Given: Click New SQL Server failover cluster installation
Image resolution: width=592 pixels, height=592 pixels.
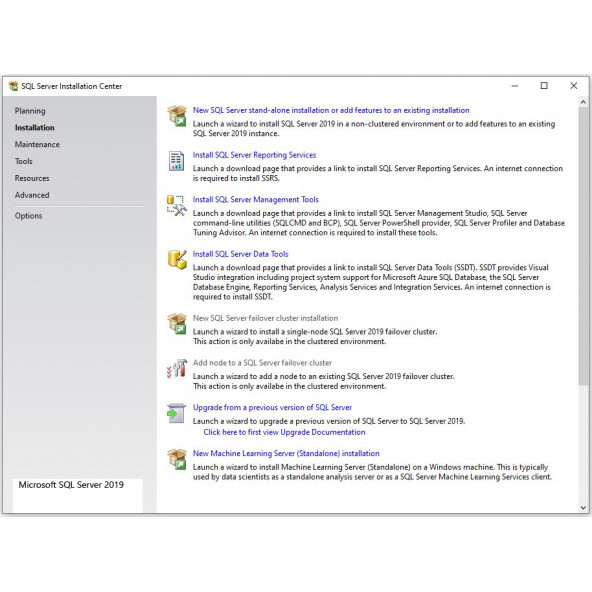Looking at the screenshot, I should (265, 318).
